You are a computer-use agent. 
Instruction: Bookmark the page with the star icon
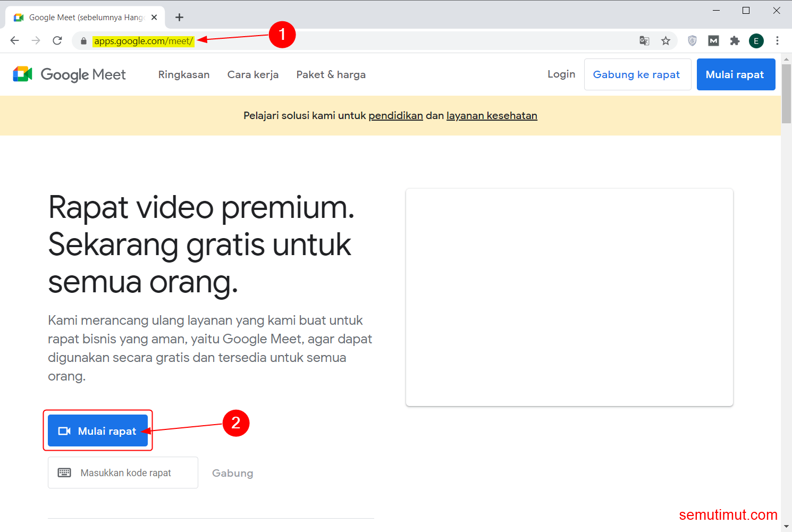pyautogui.click(x=665, y=40)
